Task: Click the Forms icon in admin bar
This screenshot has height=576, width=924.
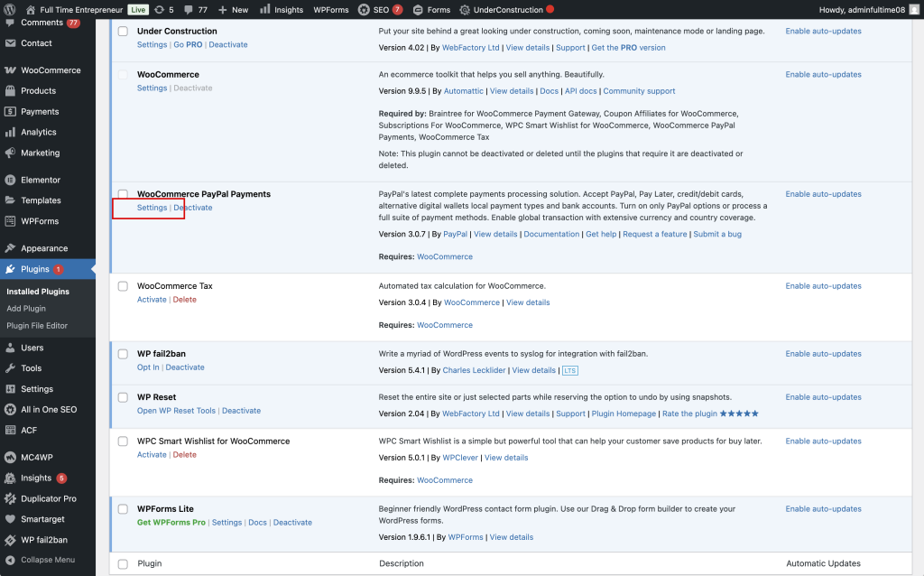Action: click(418, 10)
